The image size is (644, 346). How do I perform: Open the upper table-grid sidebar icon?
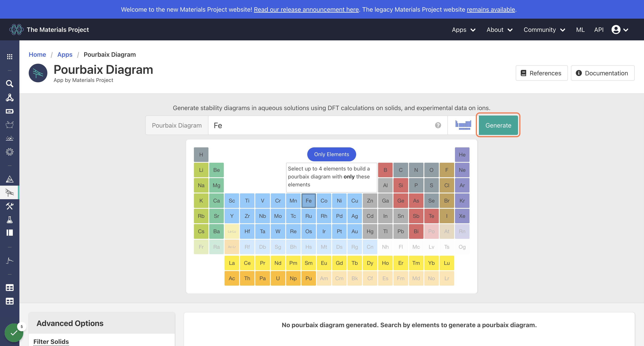tap(10, 288)
